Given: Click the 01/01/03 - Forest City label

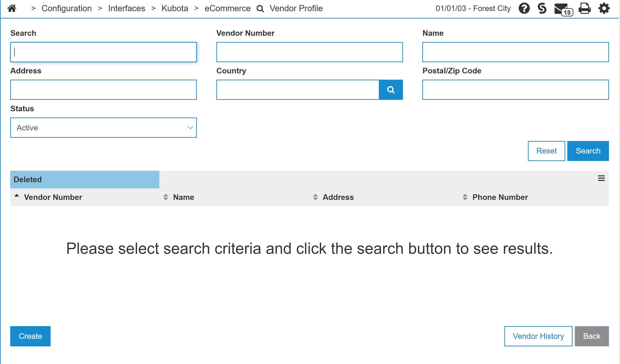Looking at the screenshot, I should pos(473,8).
